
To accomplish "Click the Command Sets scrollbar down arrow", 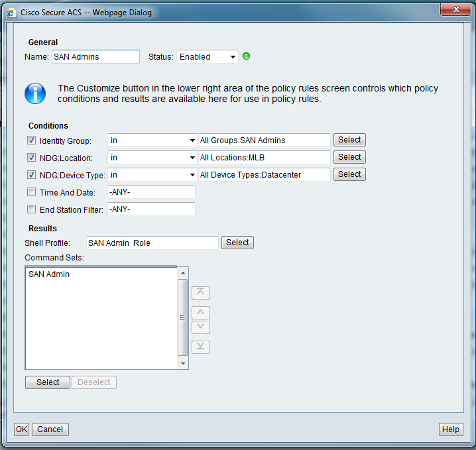I will tap(183, 363).
